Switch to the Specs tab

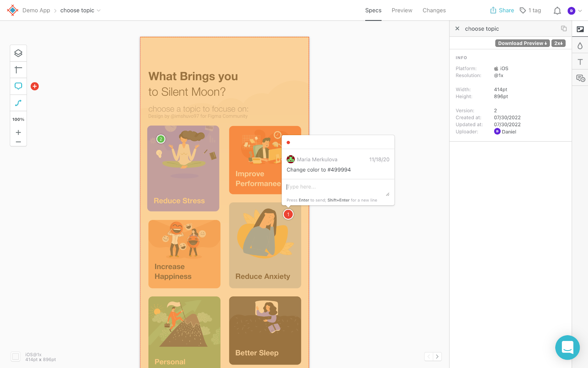(x=373, y=10)
